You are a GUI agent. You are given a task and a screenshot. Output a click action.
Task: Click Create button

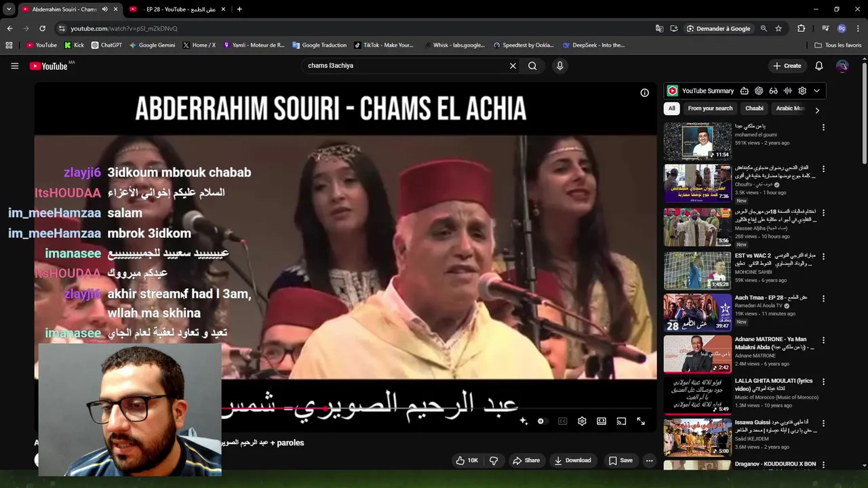pyautogui.click(x=787, y=66)
